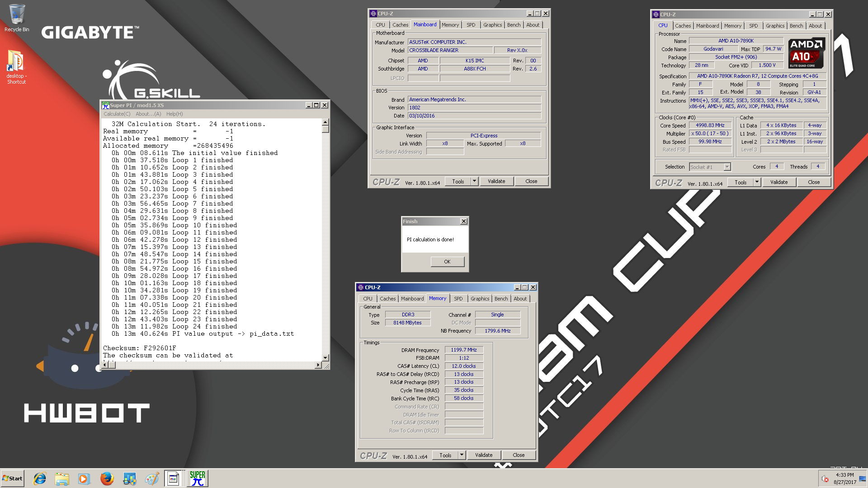Screen dimensions: 868x488
Task: Open the Calculate(C) menu in Super PI
Action: (117, 114)
